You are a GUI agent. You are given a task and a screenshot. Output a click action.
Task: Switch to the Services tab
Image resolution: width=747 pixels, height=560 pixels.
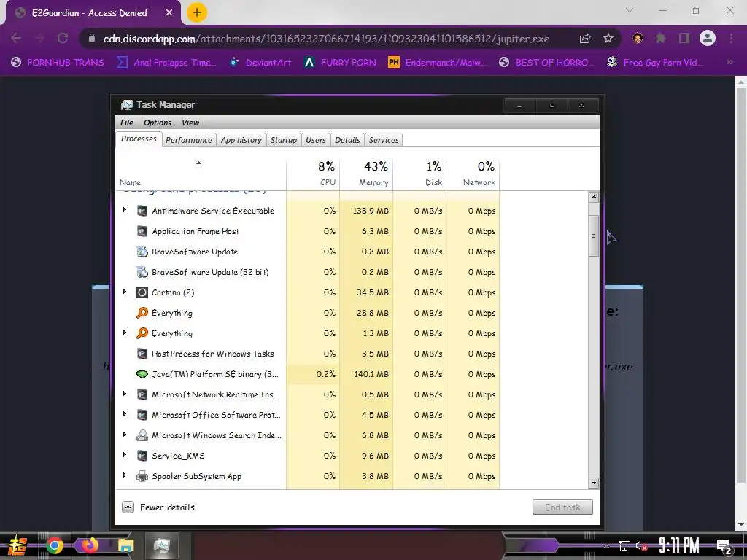click(x=384, y=140)
